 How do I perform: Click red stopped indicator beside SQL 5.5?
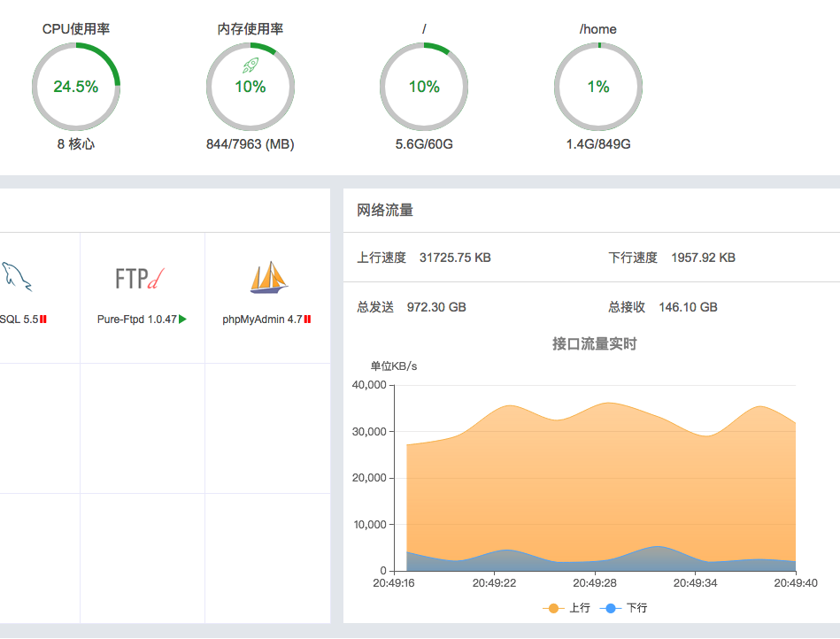pos(43,319)
